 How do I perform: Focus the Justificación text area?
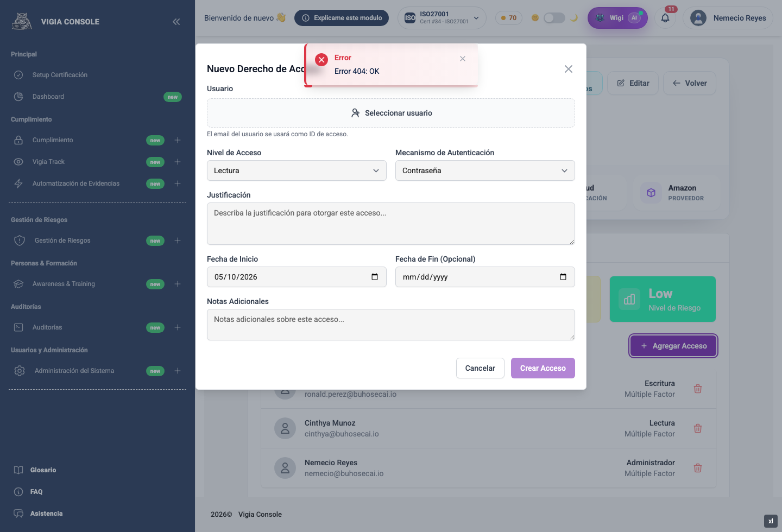pos(391,224)
